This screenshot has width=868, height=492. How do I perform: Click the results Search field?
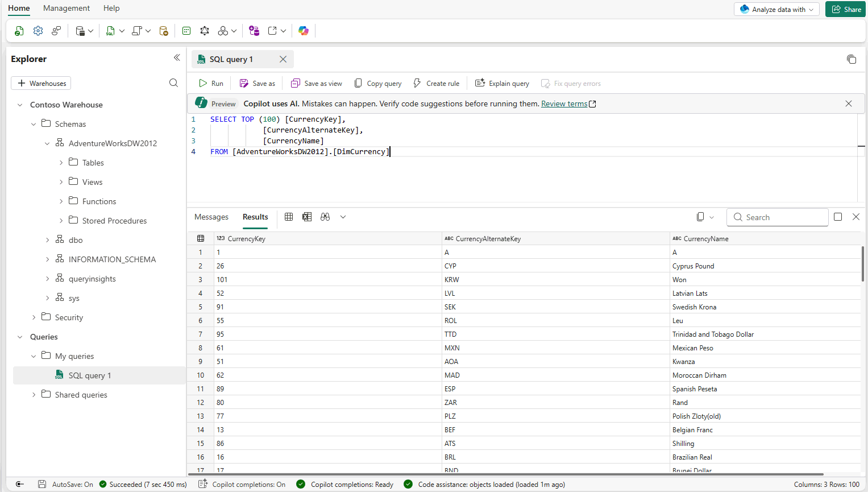[x=777, y=217]
